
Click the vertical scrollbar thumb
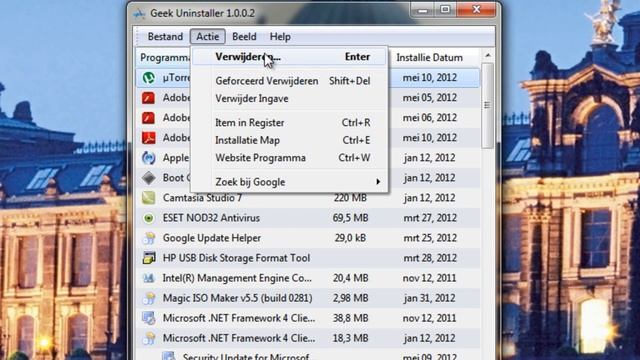pyautogui.click(x=488, y=105)
